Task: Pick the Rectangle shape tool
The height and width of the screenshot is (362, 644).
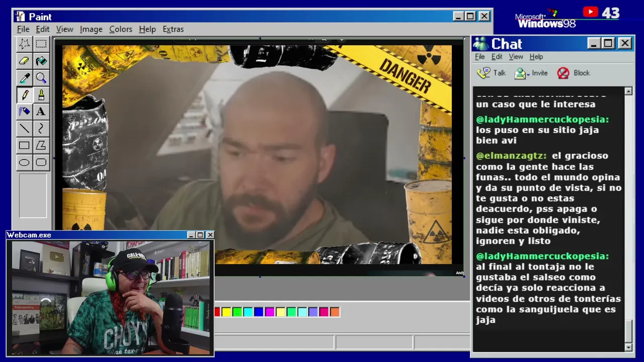Action: pyautogui.click(x=24, y=146)
